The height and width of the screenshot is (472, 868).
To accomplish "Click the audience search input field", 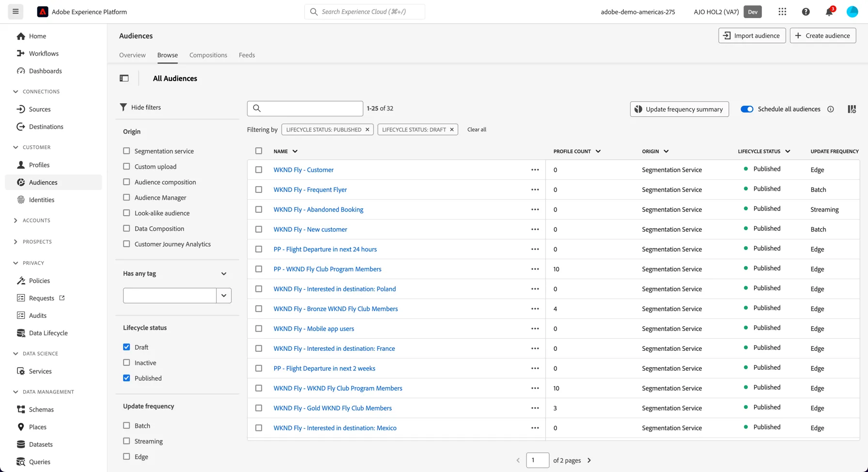I will coord(305,109).
